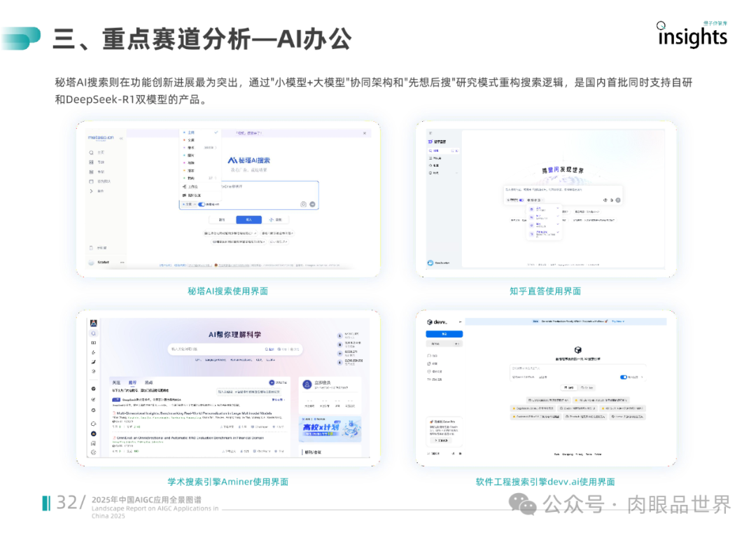756x535 pixels.
Task: Switch to the 热点 tab in AMiner feed
Action: [x=149, y=382]
